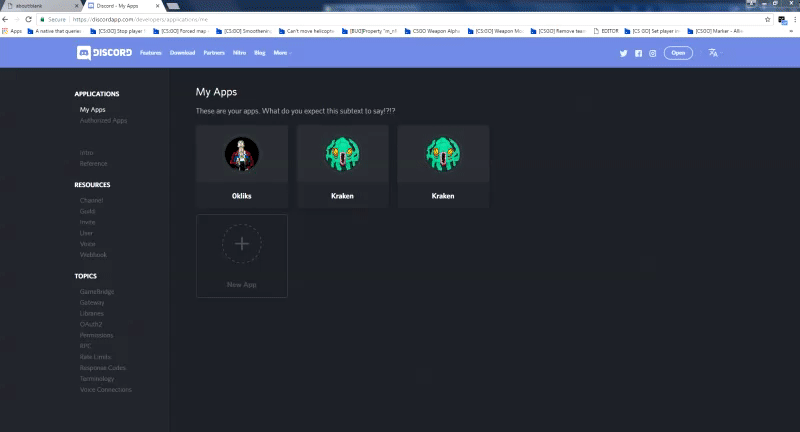Open the Gateway topic link

click(x=92, y=302)
